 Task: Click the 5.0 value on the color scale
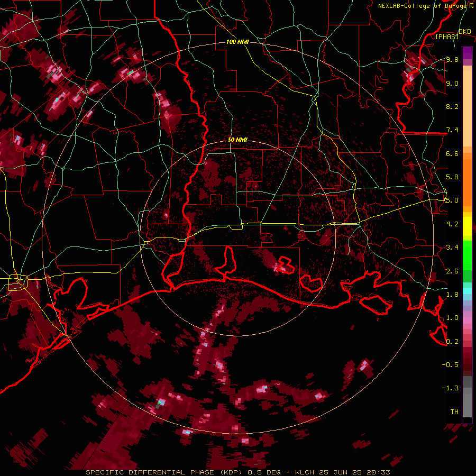452,200
